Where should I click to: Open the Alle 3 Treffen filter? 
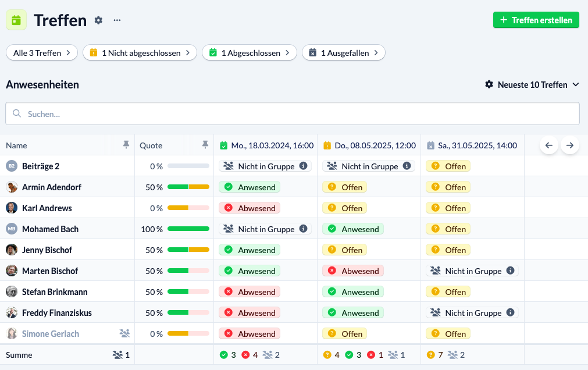tap(42, 52)
